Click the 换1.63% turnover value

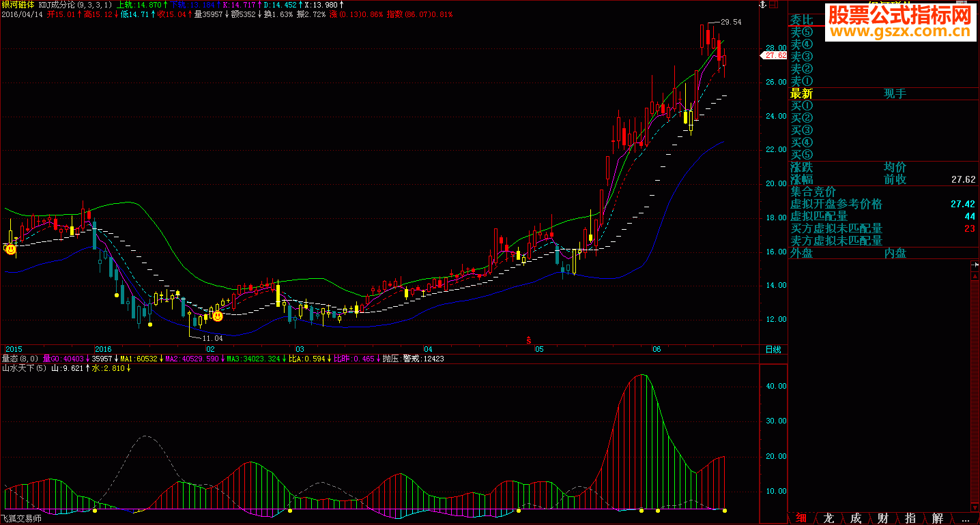279,14
